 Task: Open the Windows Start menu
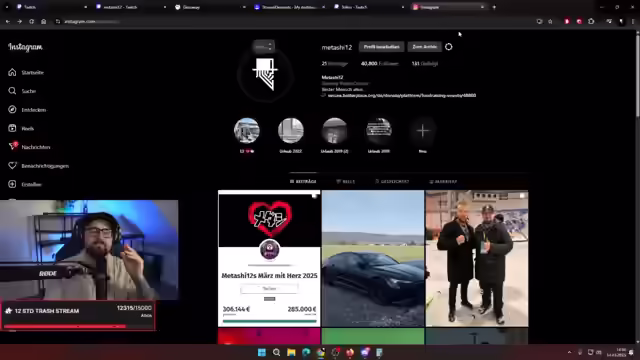pos(262,352)
